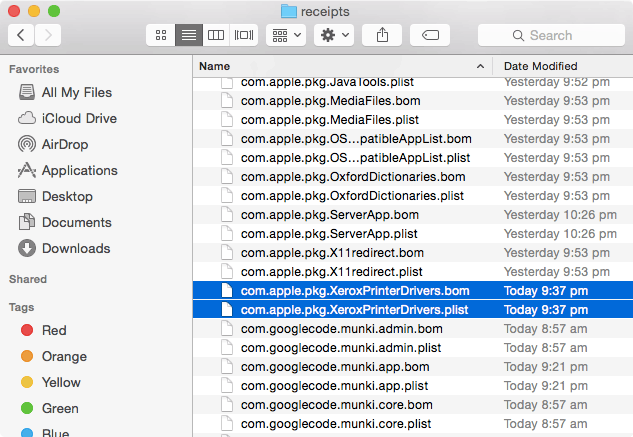The height and width of the screenshot is (437, 633).
Task: Switch to column view
Action: coord(215,35)
